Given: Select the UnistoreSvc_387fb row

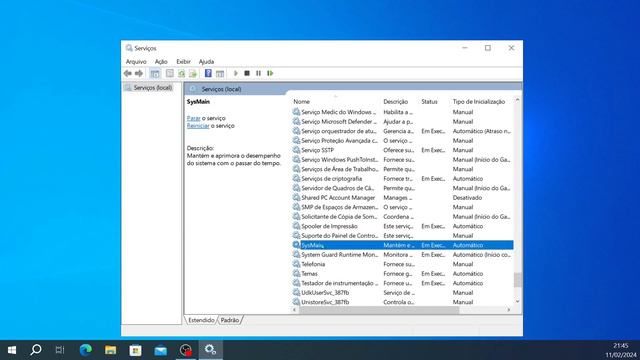Looking at the screenshot, I should 402,302.
